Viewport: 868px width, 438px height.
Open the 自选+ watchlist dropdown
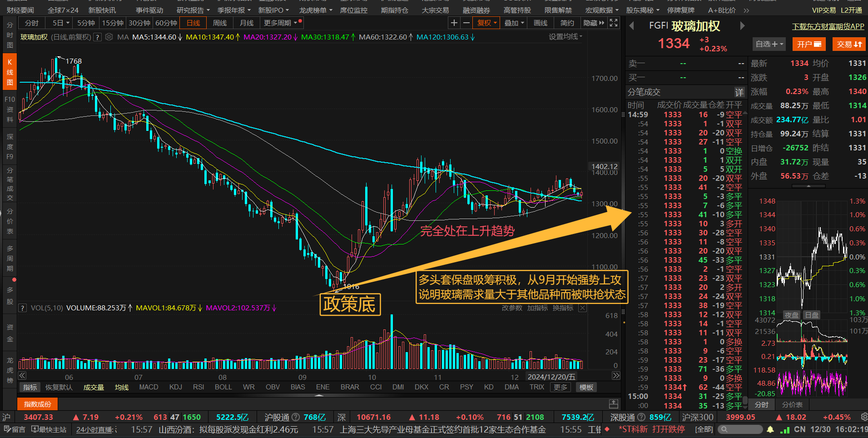click(x=769, y=44)
